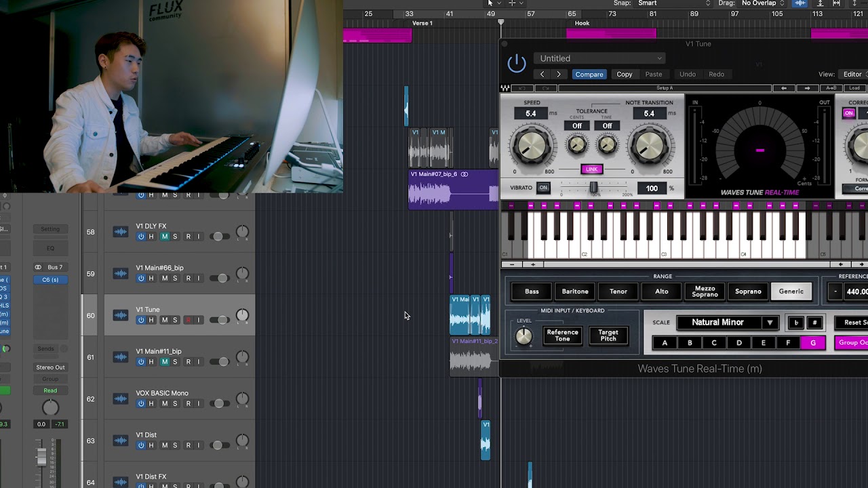The height and width of the screenshot is (488, 868).
Task: Select the Alto range
Action: (x=662, y=291)
